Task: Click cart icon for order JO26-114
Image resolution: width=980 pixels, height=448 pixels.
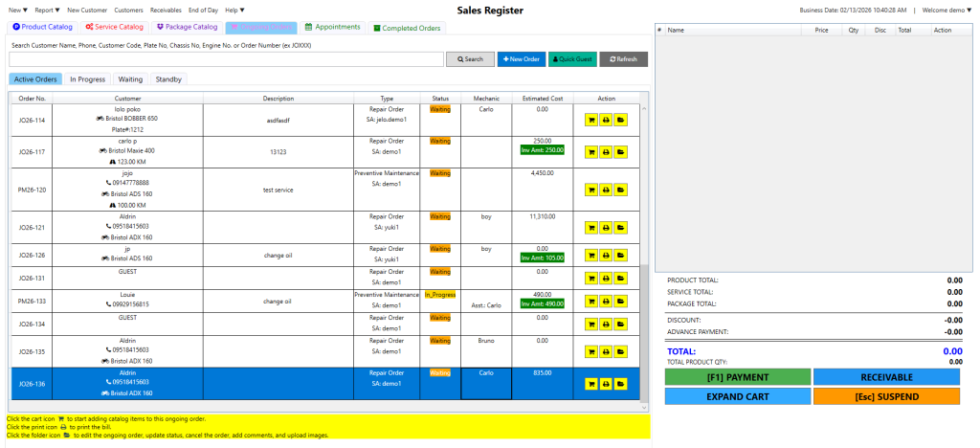Action: [591, 120]
